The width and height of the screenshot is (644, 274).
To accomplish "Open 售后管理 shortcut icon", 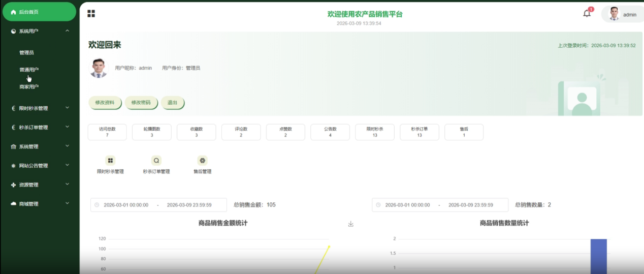I will coord(202,161).
